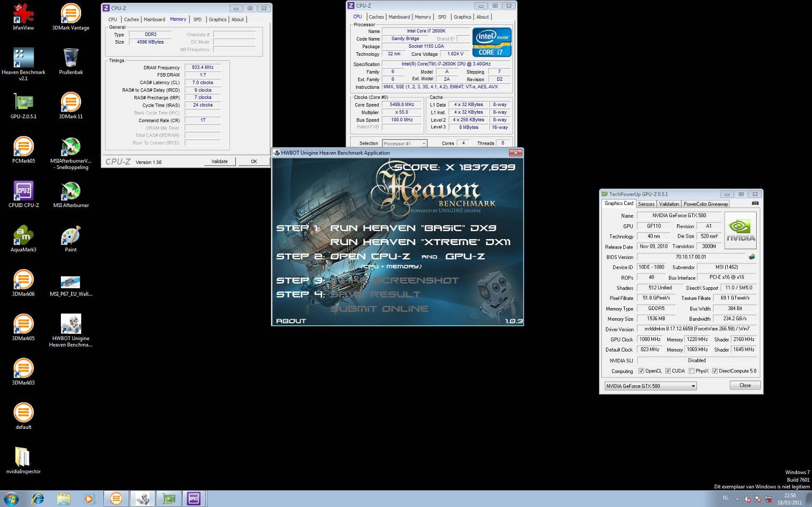Viewport: 812px width, 507px height.
Task: Launch 3DMark06 desktop icon
Action: click(x=23, y=283)
